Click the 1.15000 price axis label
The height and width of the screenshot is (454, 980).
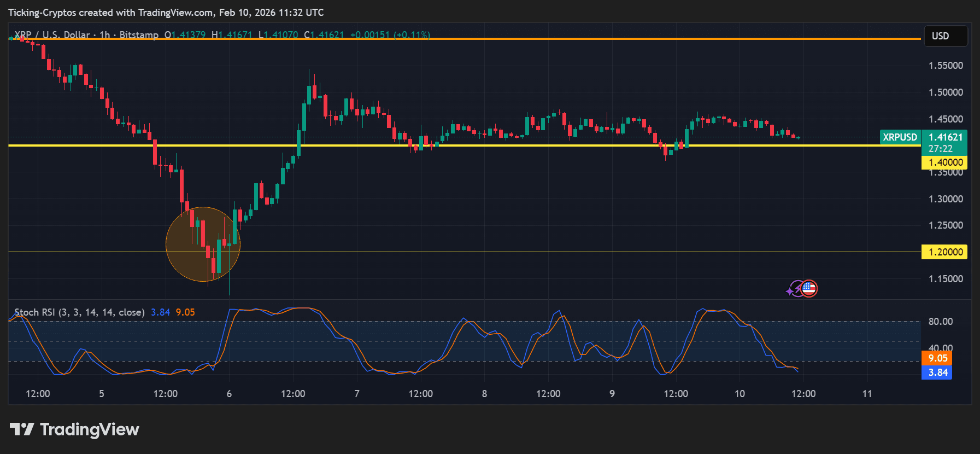pos(946,279)
